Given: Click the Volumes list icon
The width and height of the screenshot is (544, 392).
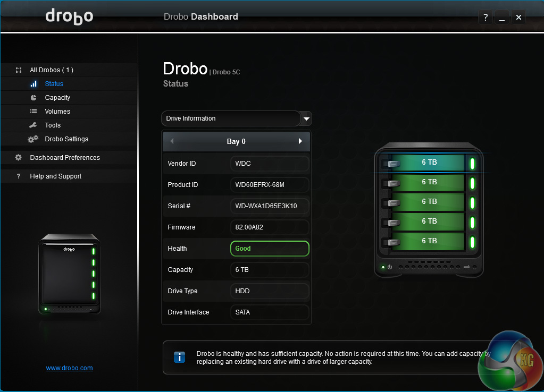Looking at the screenshot, I should (x=34, y=111).
